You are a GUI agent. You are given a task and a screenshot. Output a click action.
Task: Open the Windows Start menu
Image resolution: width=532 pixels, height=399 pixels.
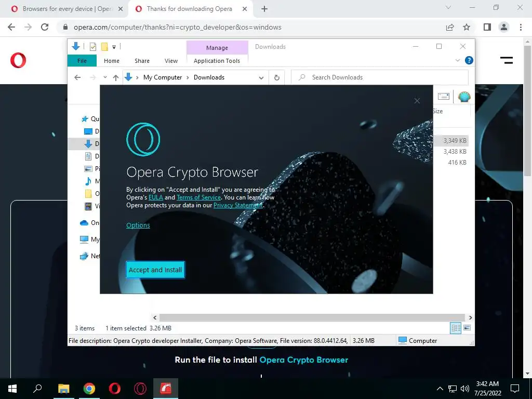point(12,389)
